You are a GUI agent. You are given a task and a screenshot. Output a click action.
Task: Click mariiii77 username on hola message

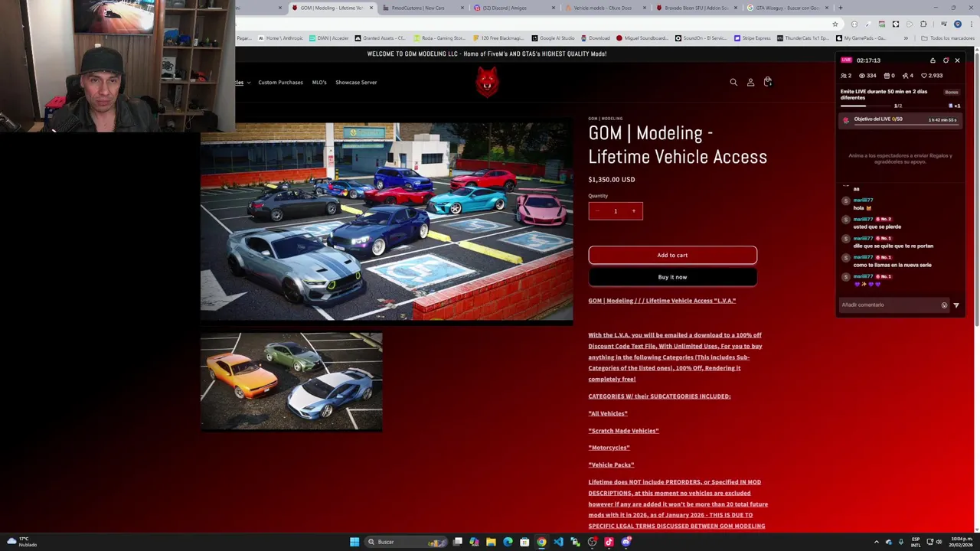point(863,201)
